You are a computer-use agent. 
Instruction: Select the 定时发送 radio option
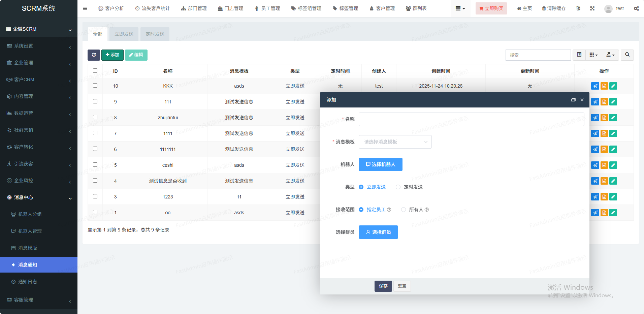pyautogui.click(x=398, y=187)
